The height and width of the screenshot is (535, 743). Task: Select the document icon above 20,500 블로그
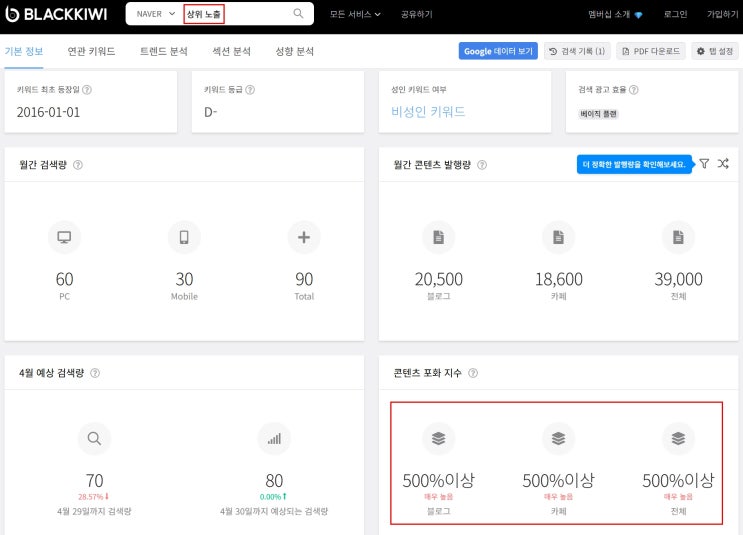tap(439, 237)
